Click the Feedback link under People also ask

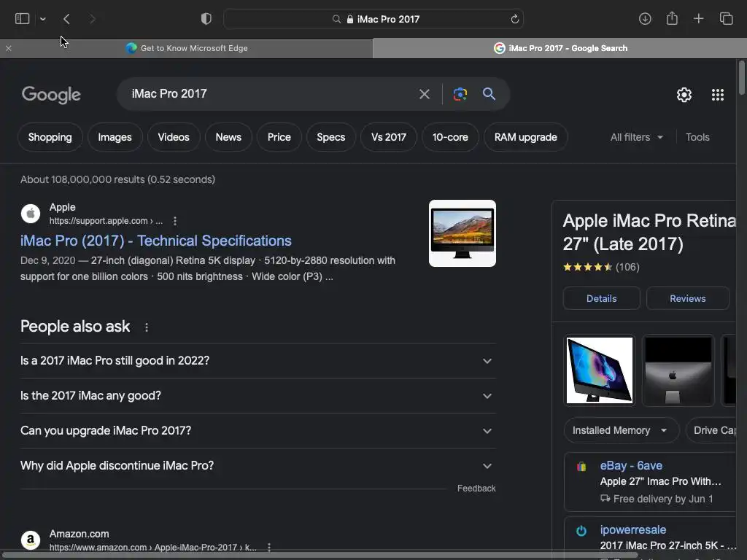(476, 488)
